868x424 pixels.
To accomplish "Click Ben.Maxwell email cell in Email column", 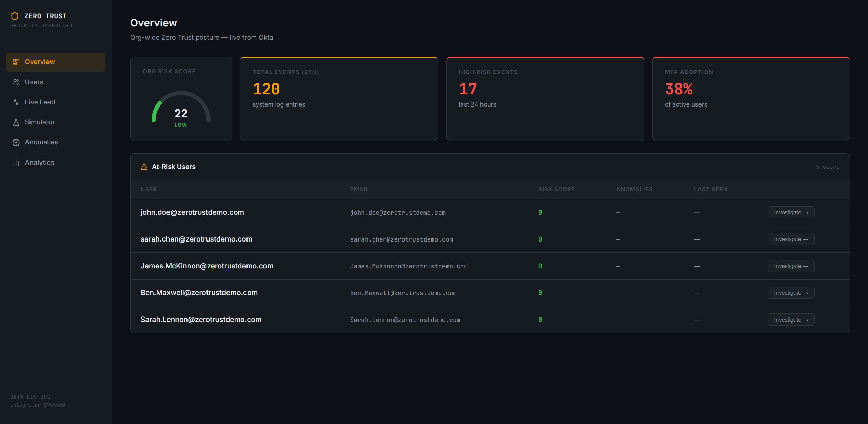I will [403, 293].
